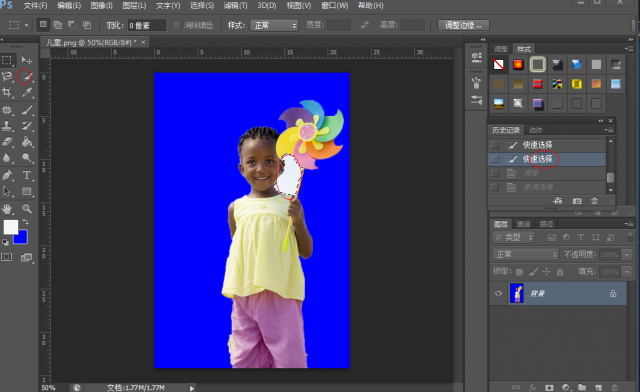
Task: Click the foreground color swatch
Action: click(11, 227)
